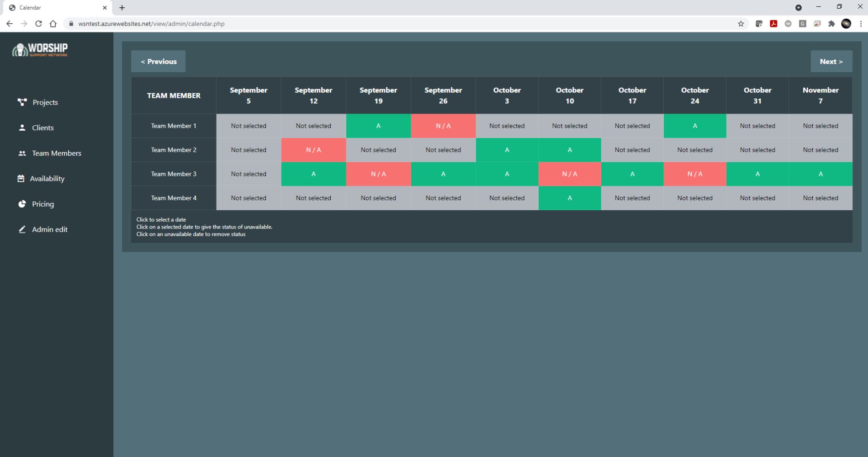Open the Chrome tab search dropdown

(x=799, y=8)
